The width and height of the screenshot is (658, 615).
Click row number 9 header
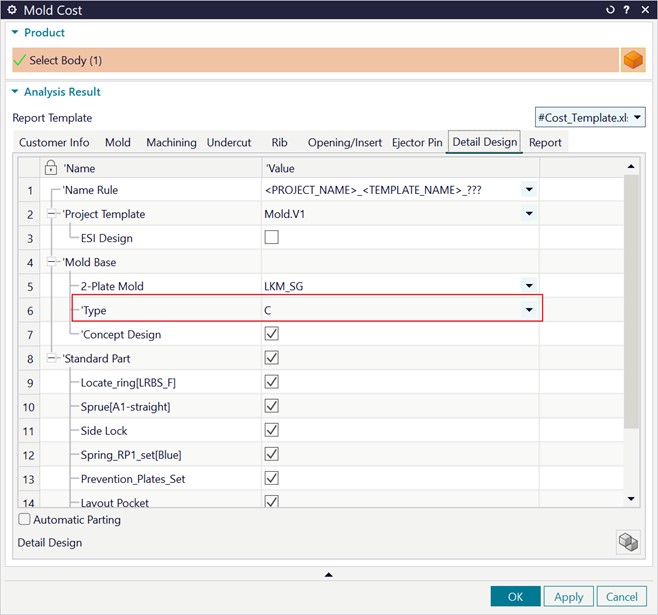pyautogui.click(x=29, y=383)
